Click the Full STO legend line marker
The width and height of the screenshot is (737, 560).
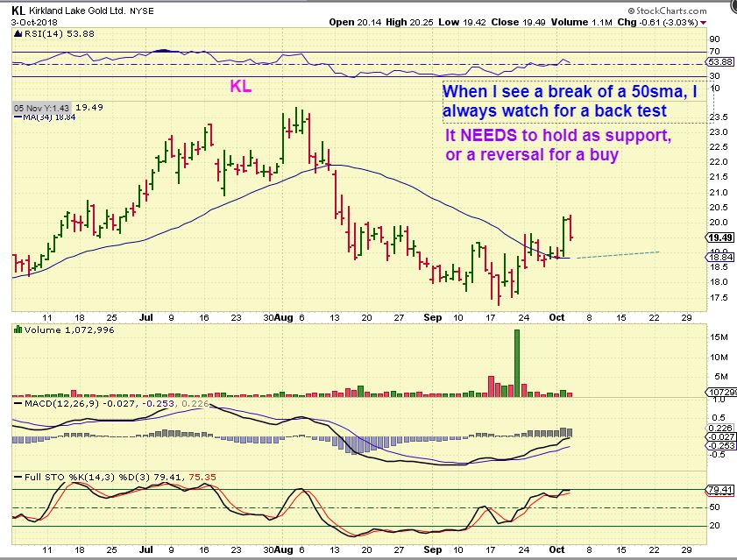coord(18,478)
